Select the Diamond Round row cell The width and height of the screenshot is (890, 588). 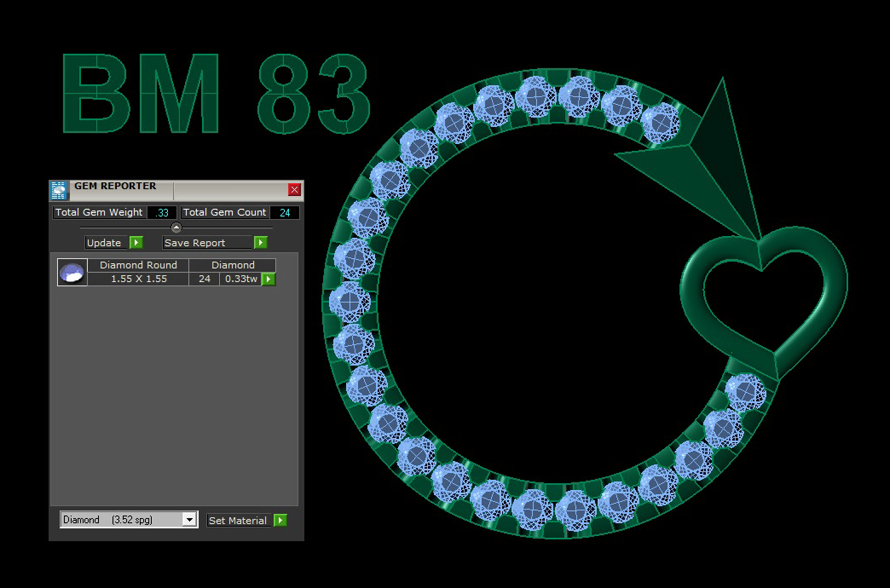point(138,265)
